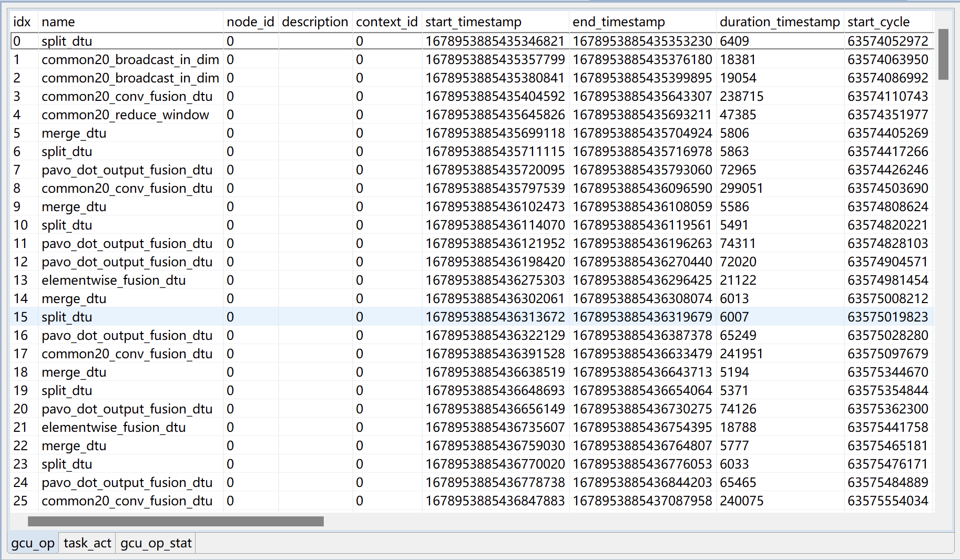
Task: Select pavo_dot_output_fusion_dtu in row 20
Action: coord(127,409)
